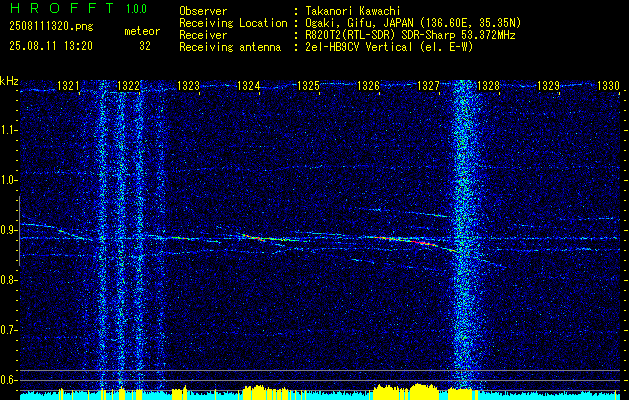Click the 0.8 kHz axis label

click(8, 280)
